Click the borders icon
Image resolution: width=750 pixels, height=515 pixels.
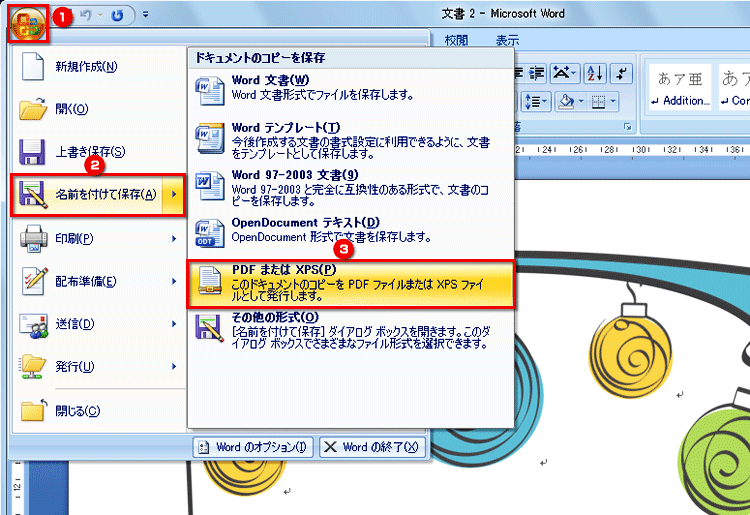[x=598, y=101]
